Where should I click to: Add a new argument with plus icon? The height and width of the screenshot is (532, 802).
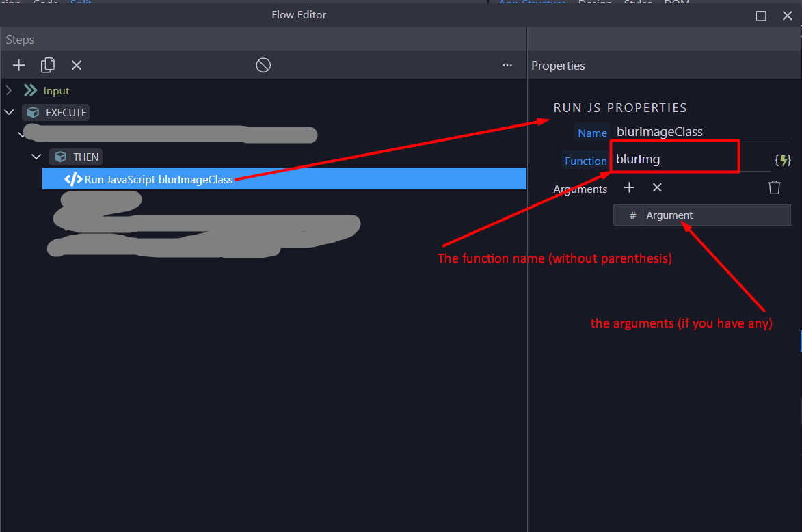(630, 187)
